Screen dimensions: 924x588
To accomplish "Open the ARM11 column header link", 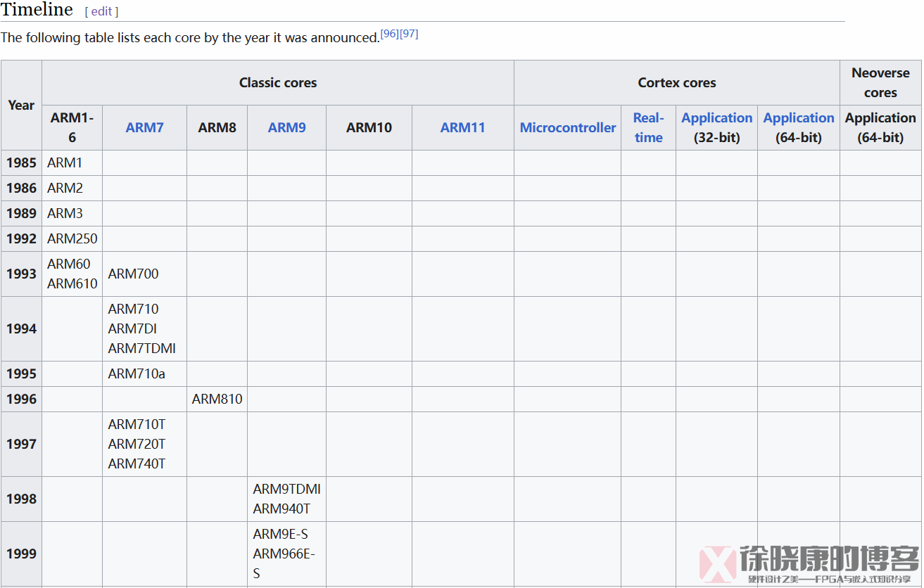I will coord(462,127).
